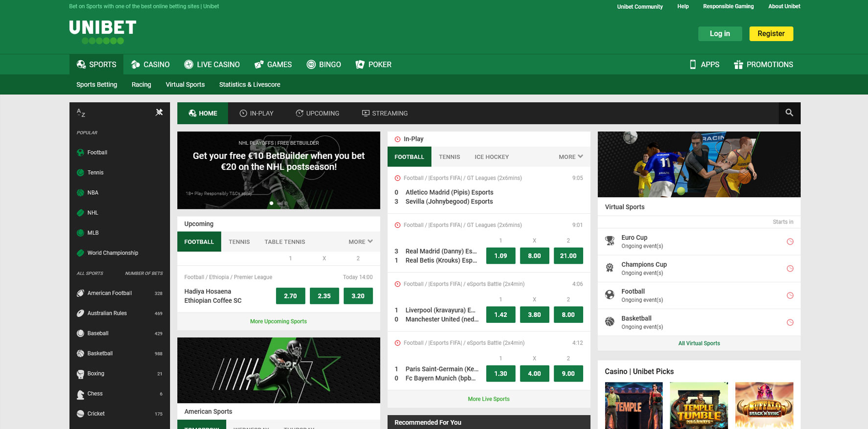Click clock icon beside virtual Basketball row
The height and width of the screenshot is (429, 868).
pyautogui.click(x=790, y=322)
